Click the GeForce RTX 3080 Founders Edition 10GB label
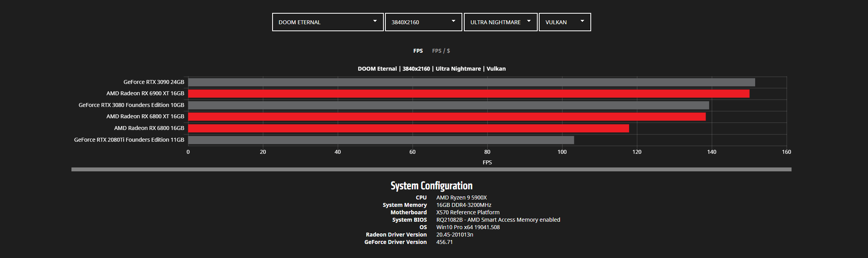 [x=131, y=105]
